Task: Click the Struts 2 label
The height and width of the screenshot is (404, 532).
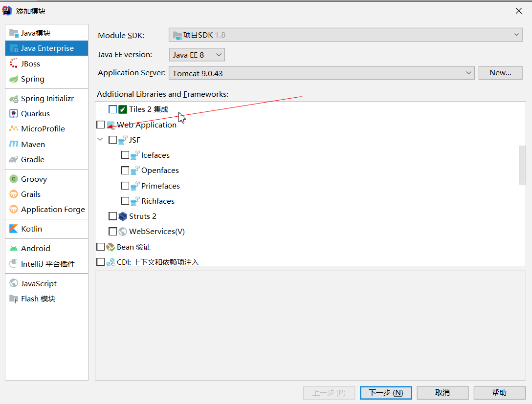Action: pyautogui.click(x=142, y=216)
